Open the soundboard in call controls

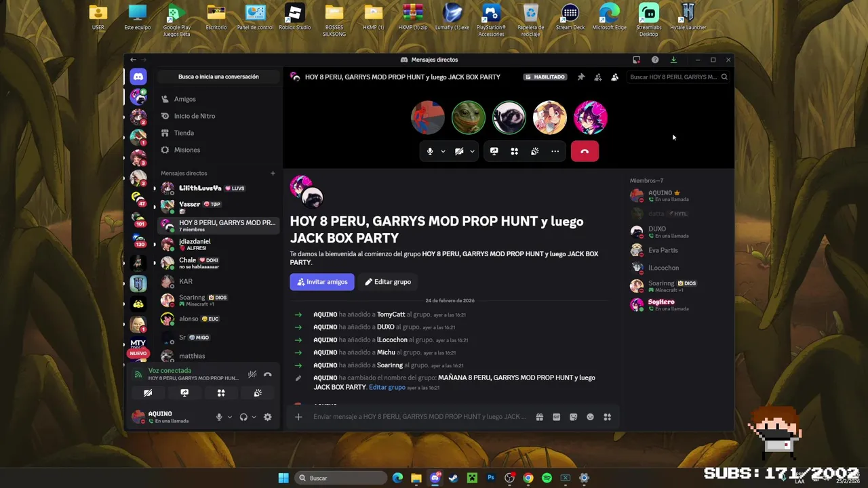pos(534,151)
